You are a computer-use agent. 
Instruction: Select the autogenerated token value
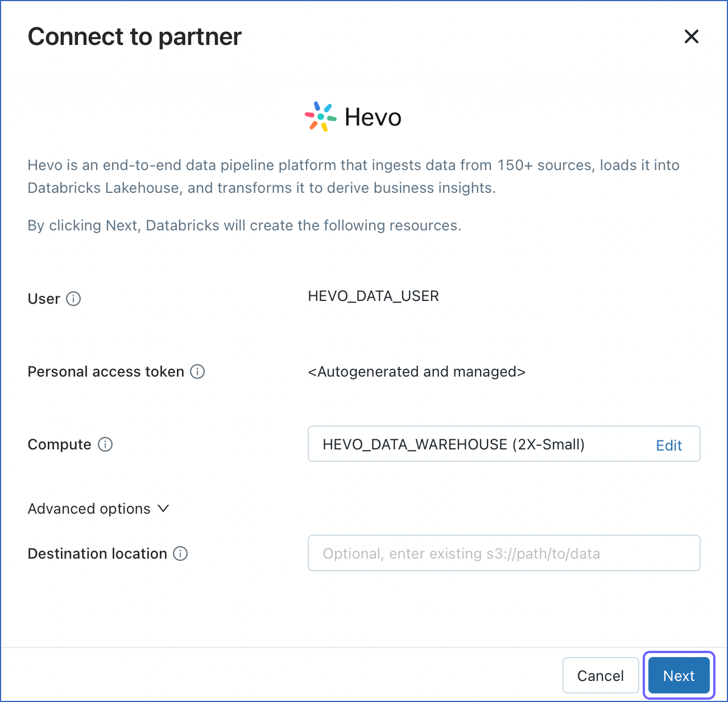coord(416,371)
